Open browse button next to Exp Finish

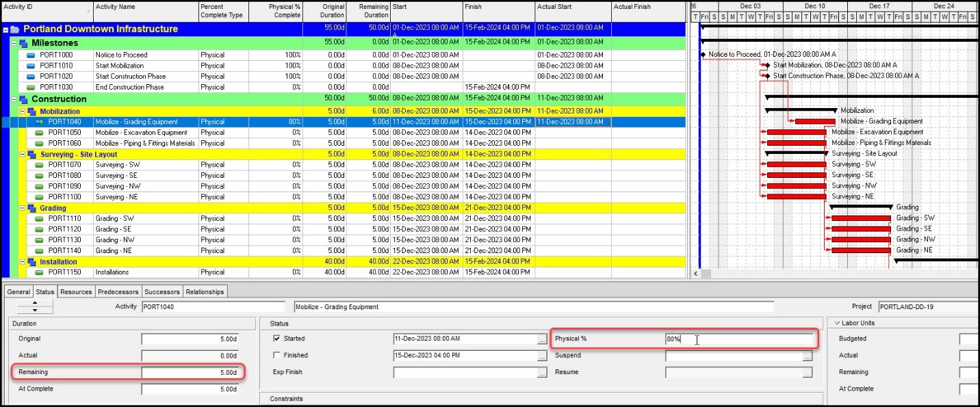click(542, 373)
